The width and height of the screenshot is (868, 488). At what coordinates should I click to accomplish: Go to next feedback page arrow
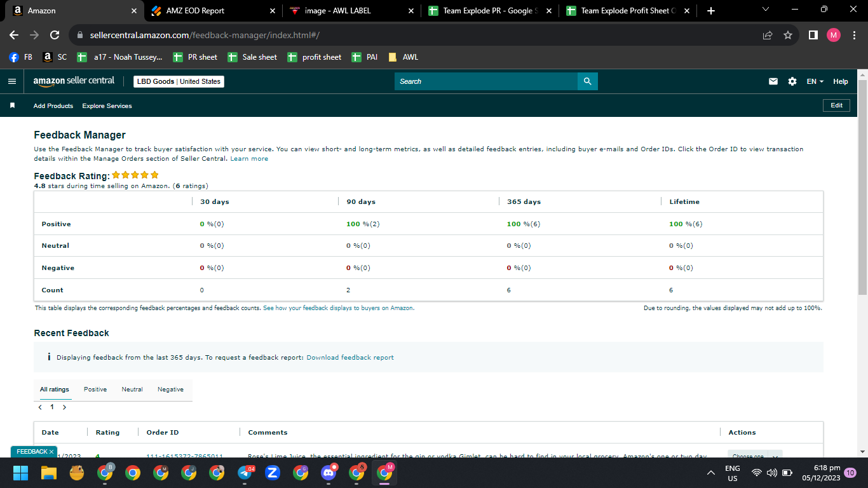coord(64,407)
